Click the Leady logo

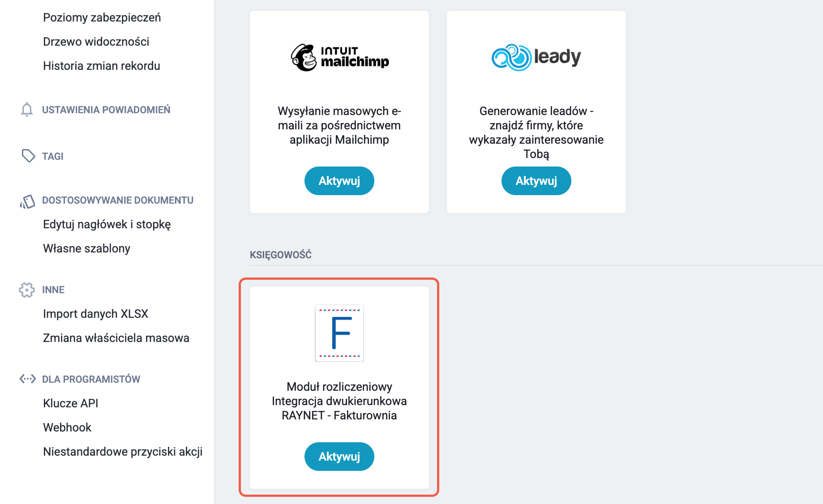click(x=536, y=57)
